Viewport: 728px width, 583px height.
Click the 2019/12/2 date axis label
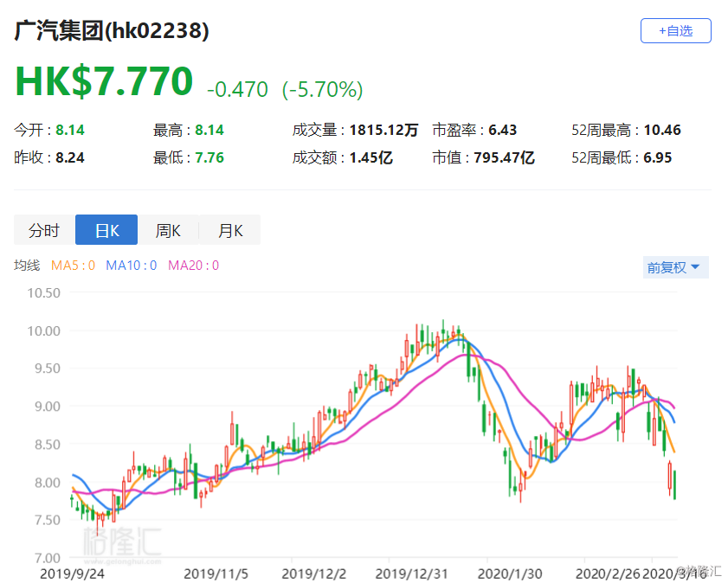(x=314, y=573)
